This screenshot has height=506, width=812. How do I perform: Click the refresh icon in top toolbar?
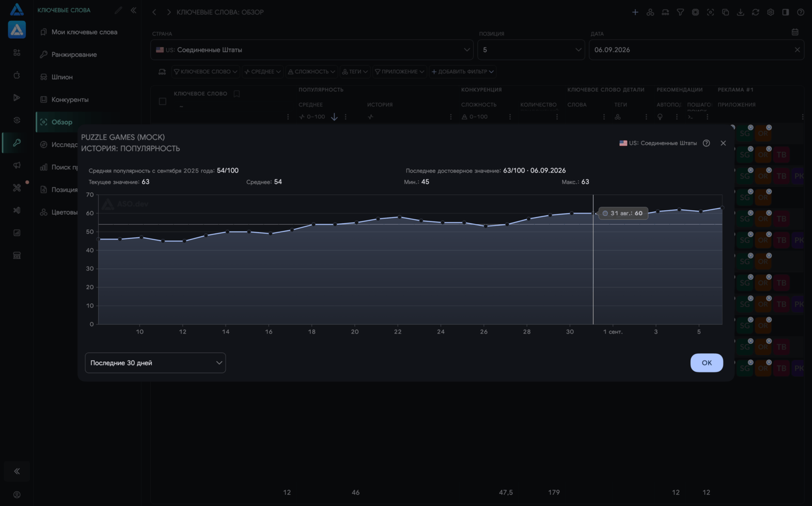[x=756, y=12]
